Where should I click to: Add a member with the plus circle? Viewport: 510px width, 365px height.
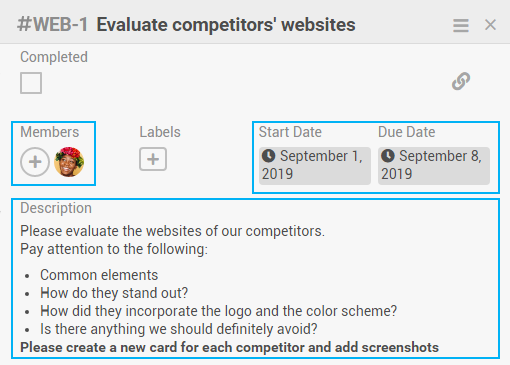pyautogui.click(x=35, y=162)
